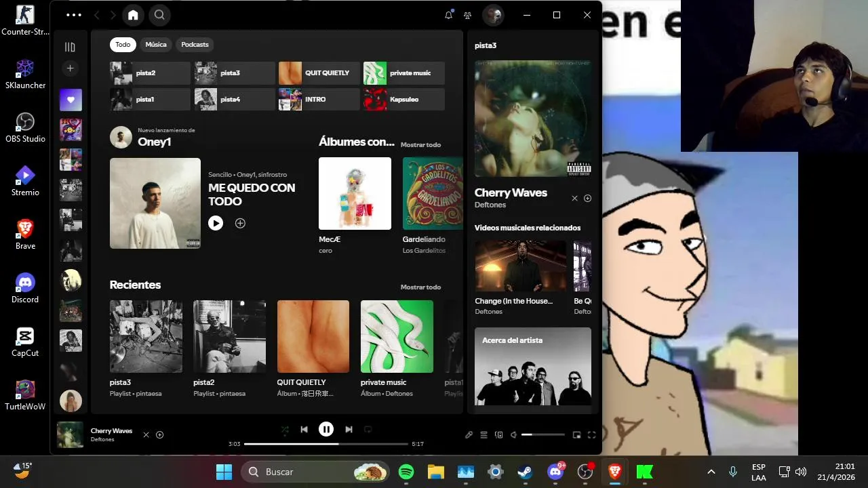The image size is (868, 488).
Task: Open the three-dot Spotify menu
Action: coord(74,15)
